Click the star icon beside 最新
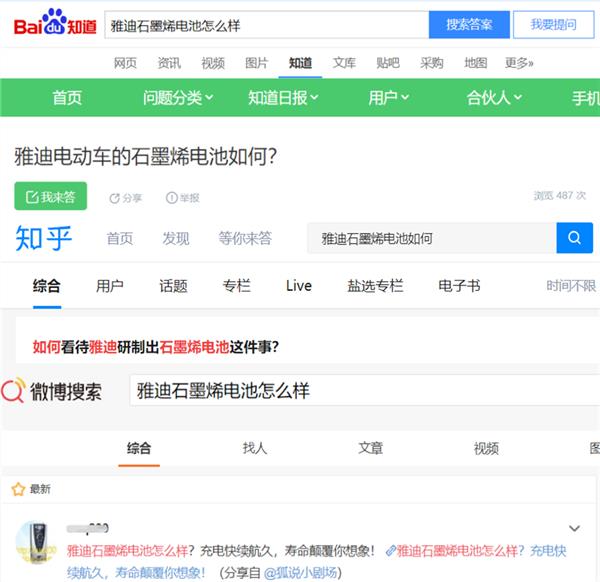Viewport: 600px width, 582px height. 18,489
